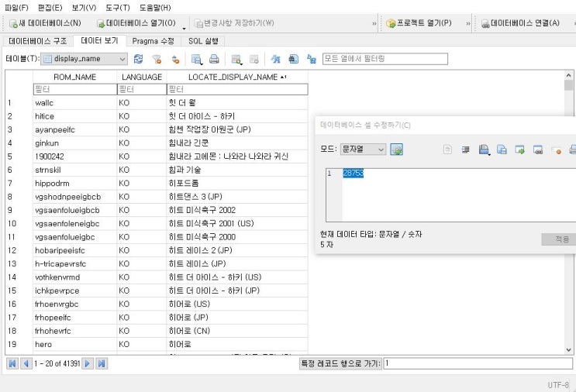Open the display_name table dropdown
Viewport: 576px width, 392px height.
coord(85,59)
